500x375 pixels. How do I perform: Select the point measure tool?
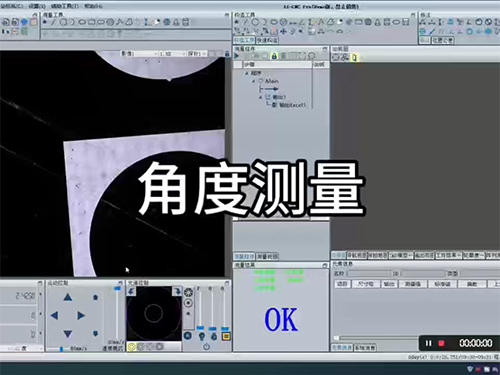point(45,22)
